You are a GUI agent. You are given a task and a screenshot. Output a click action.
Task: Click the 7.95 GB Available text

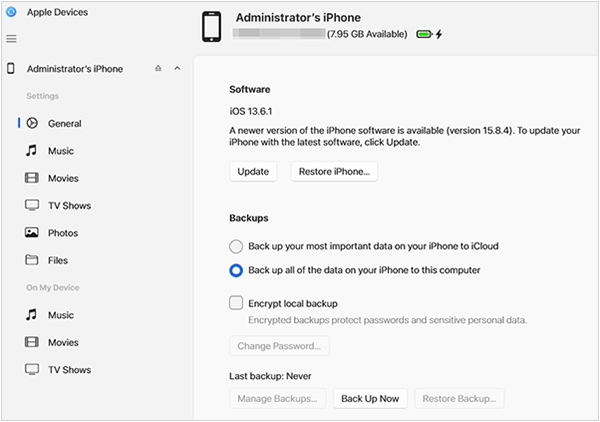367,34
